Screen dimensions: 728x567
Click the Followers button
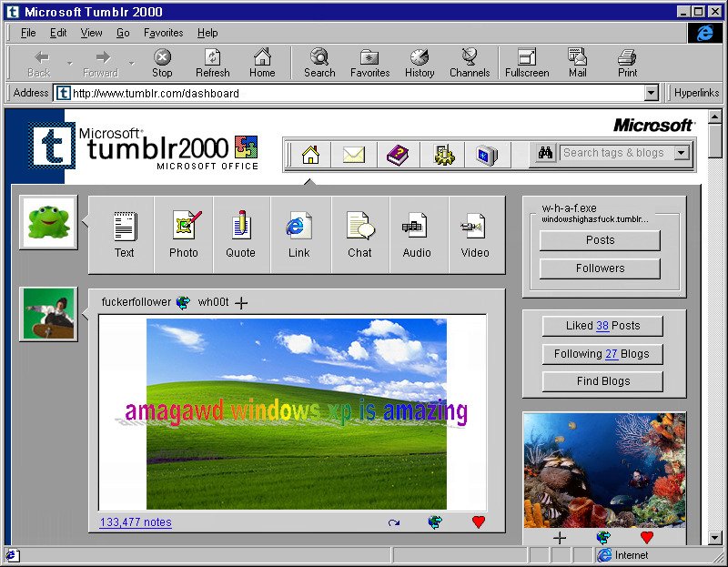(600, 268)
